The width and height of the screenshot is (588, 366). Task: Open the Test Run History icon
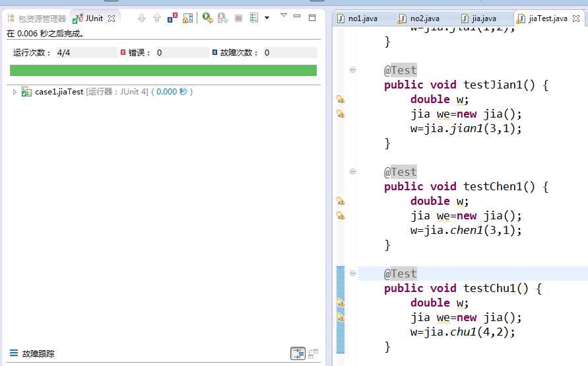[255, 18]
